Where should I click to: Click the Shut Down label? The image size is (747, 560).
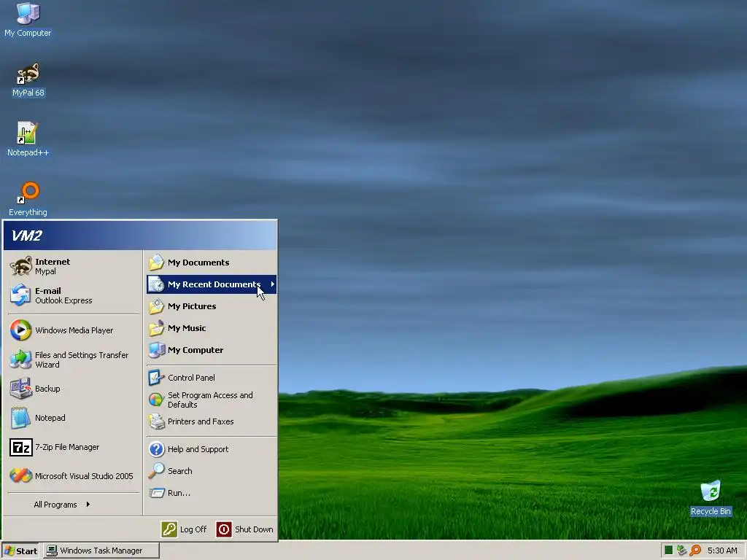pyautogui.click(x=254, y=529)
